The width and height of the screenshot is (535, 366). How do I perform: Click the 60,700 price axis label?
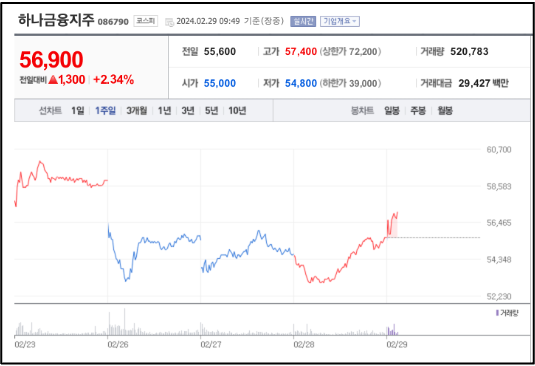point(499,149)
